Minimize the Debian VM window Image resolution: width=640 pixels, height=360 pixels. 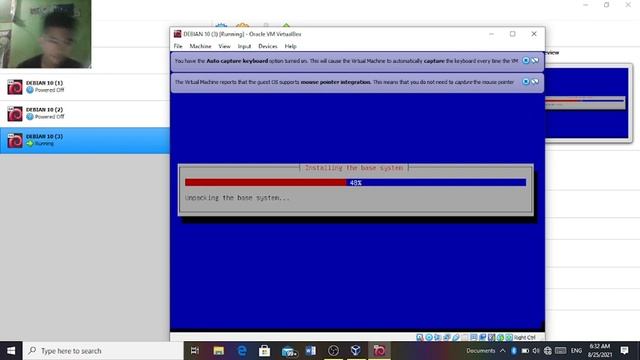coord(491,34)
